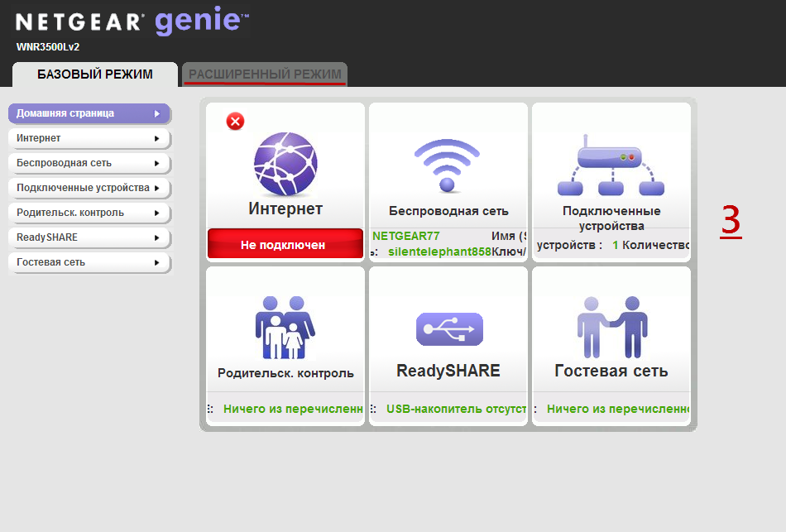Click Ничего из перечисленн under parental control
The width and height of the screenshot is (786, 532).
pyautogui.click(x=293, y=410)
